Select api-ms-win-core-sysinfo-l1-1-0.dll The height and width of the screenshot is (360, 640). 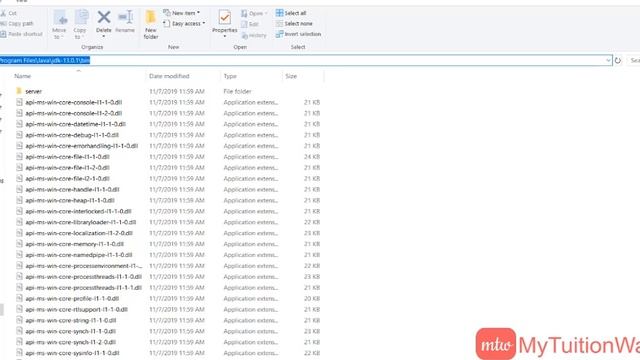(x=72, y=353)
